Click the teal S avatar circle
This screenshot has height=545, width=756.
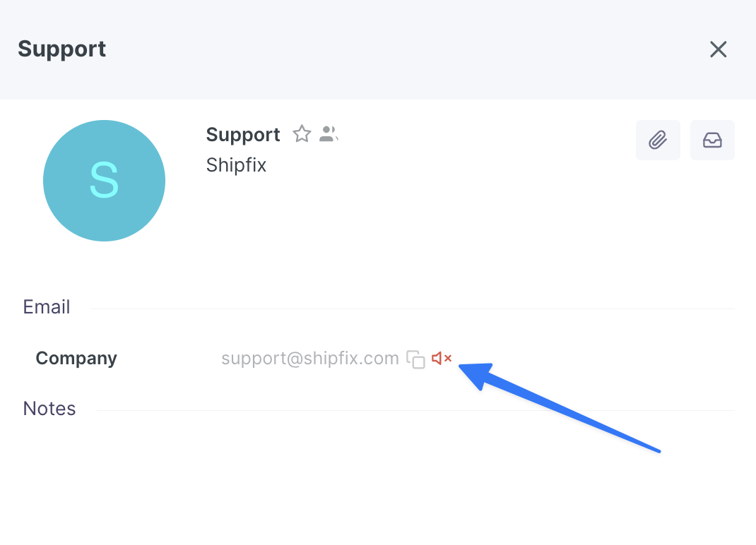point(104,181)
